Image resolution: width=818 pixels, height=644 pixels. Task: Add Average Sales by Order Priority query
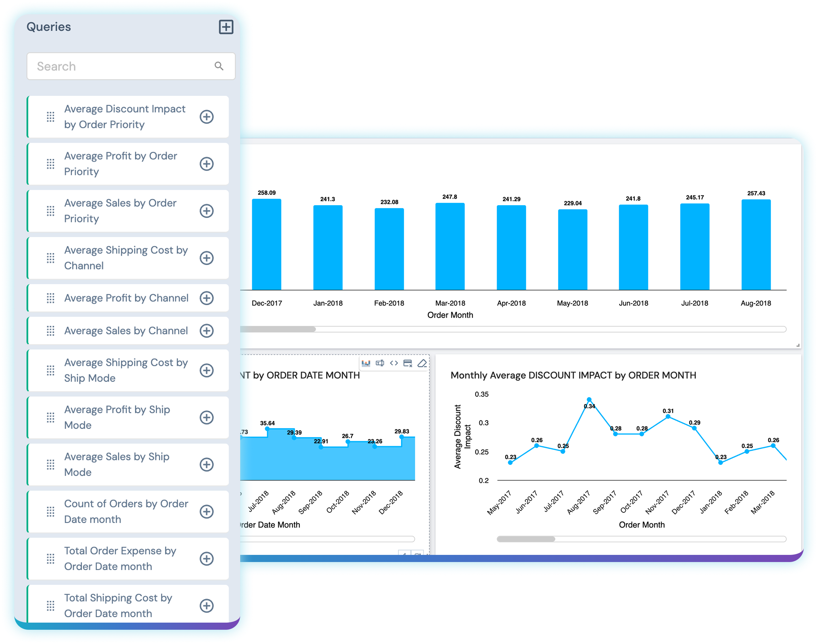pos(206,211)
